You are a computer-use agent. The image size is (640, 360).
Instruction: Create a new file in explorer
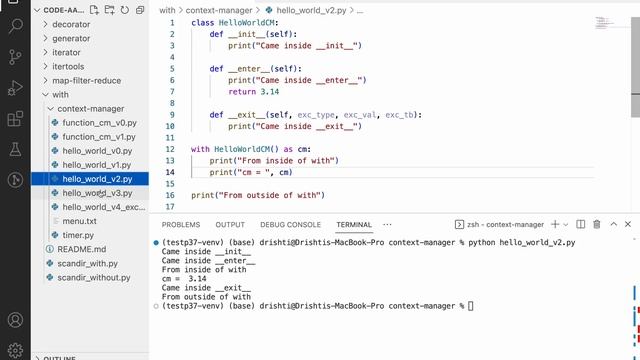pyautogui.click(x=94, y=10)
